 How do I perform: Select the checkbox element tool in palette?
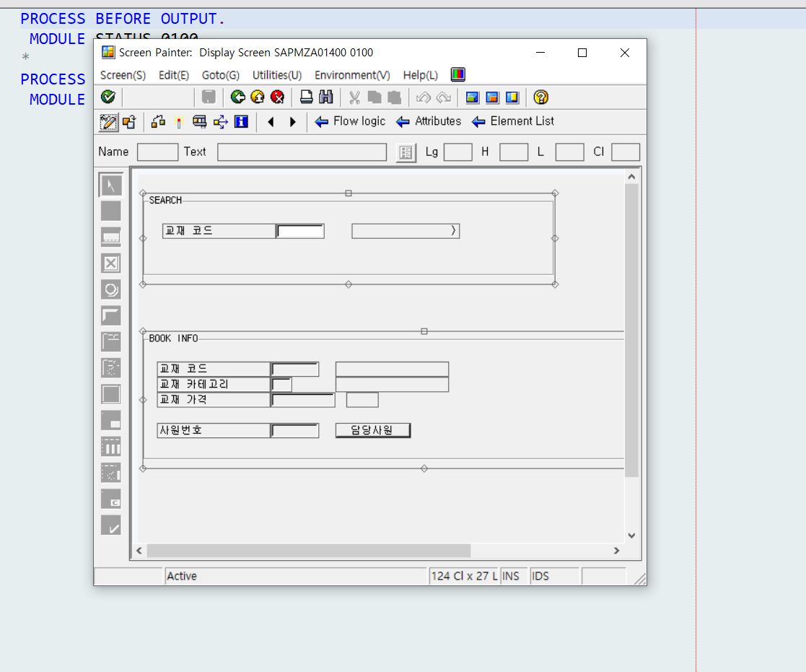[x=110, y=263]
